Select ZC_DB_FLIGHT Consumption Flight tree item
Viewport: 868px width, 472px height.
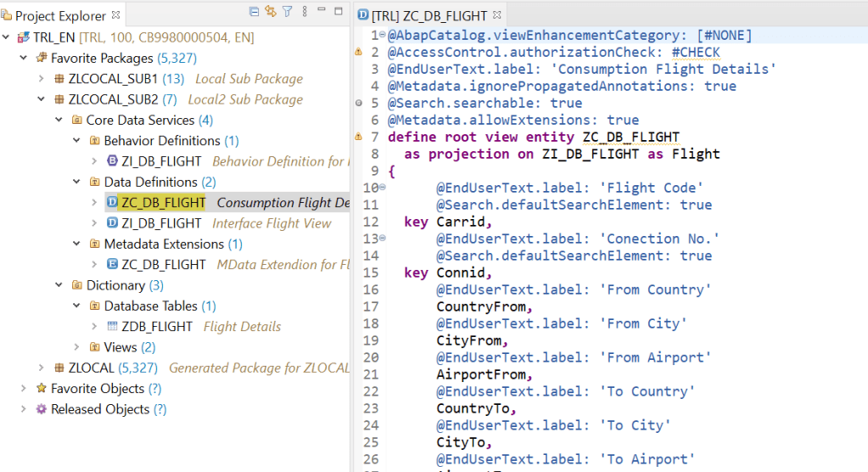coord(227,203)
